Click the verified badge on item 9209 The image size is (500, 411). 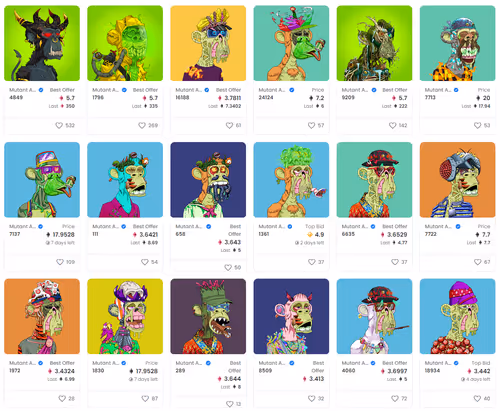tap(374, 90)
